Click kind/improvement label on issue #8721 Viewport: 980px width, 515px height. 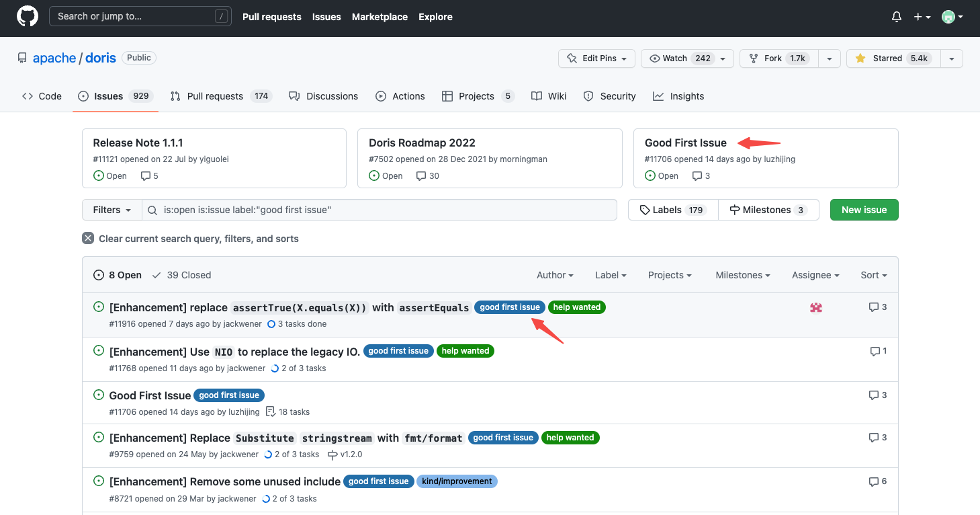click(x=457, y=481)
